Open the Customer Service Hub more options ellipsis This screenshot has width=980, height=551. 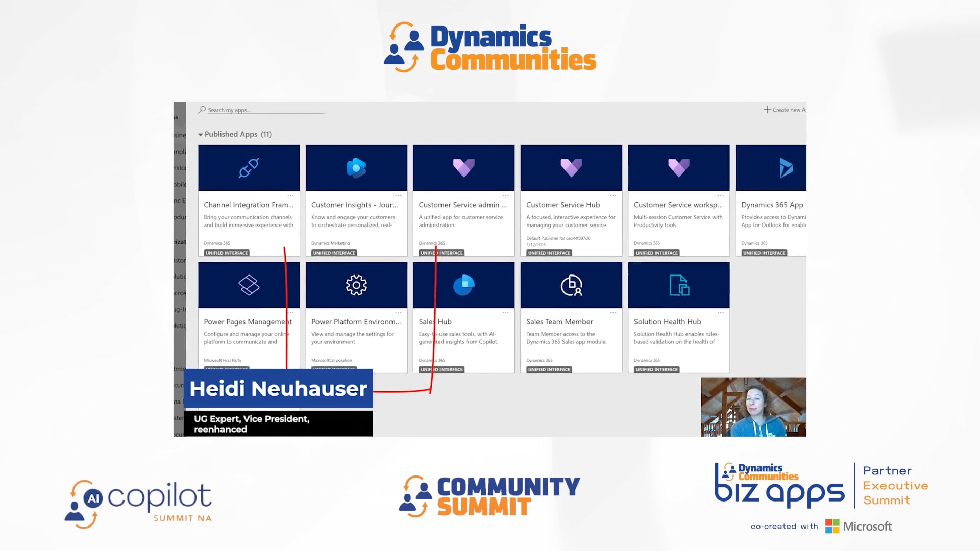(613, 195)
